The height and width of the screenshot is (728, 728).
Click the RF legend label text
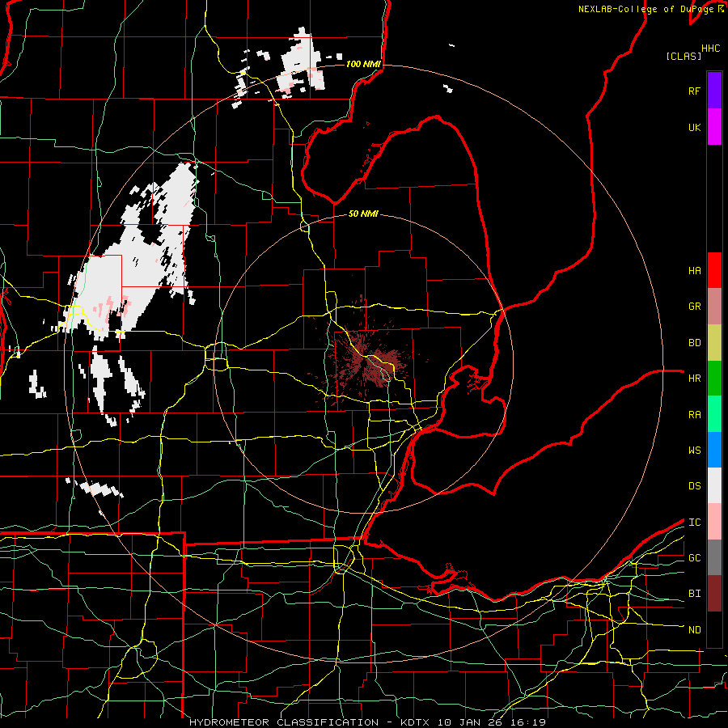tap(694, 91)
